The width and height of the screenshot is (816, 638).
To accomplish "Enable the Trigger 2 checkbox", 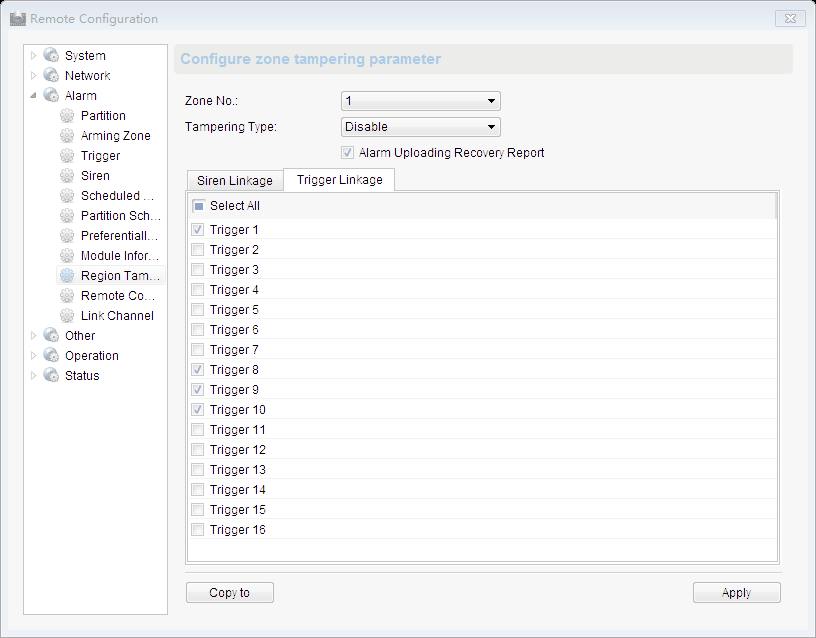I will coord(198,250).
